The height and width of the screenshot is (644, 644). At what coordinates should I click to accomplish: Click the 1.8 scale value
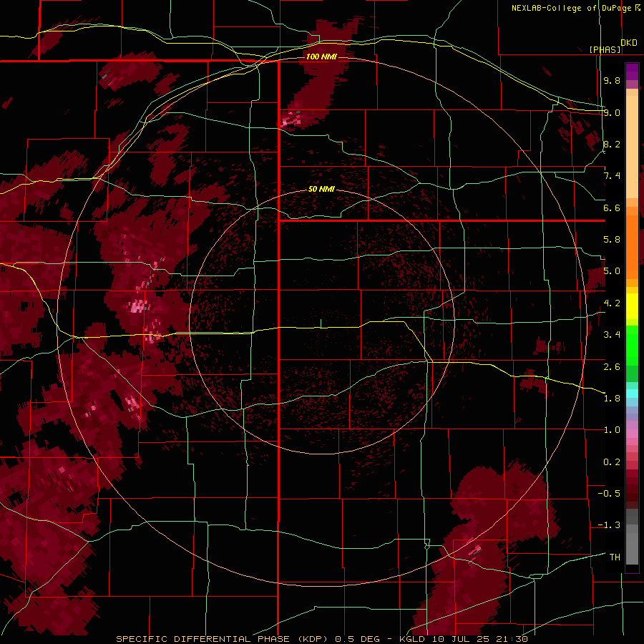(x=612, y=399)
